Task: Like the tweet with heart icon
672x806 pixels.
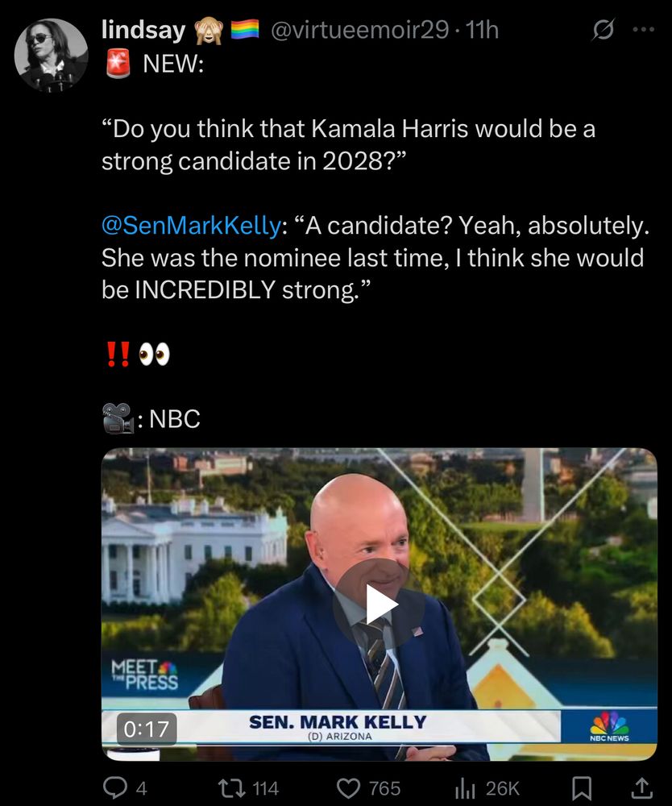Action: 348,788
